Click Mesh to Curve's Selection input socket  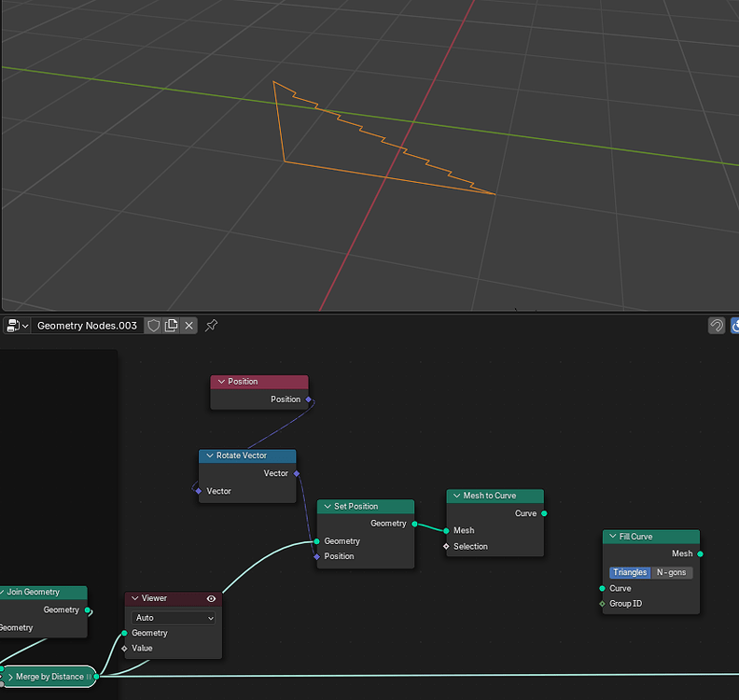446,547
